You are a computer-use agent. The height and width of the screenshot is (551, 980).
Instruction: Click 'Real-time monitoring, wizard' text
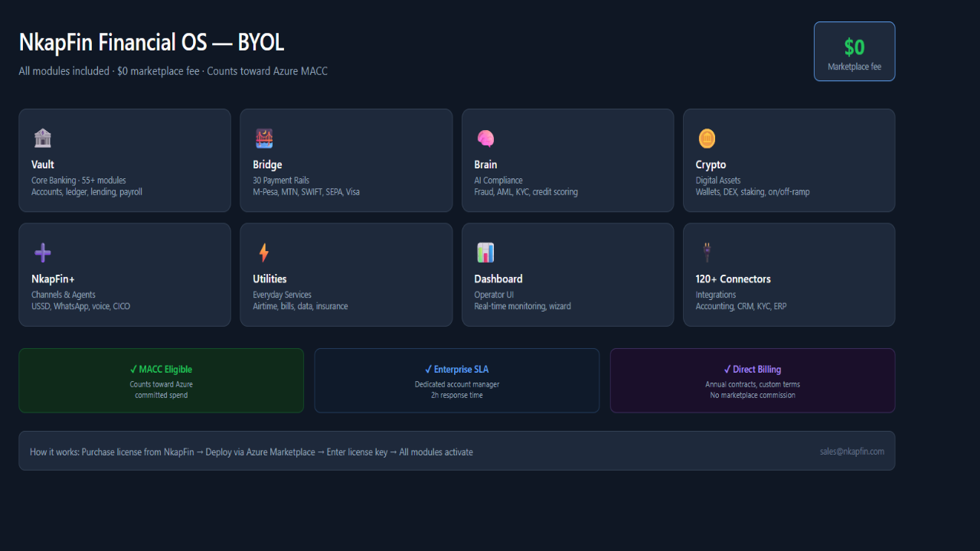(x=522, y=306)
